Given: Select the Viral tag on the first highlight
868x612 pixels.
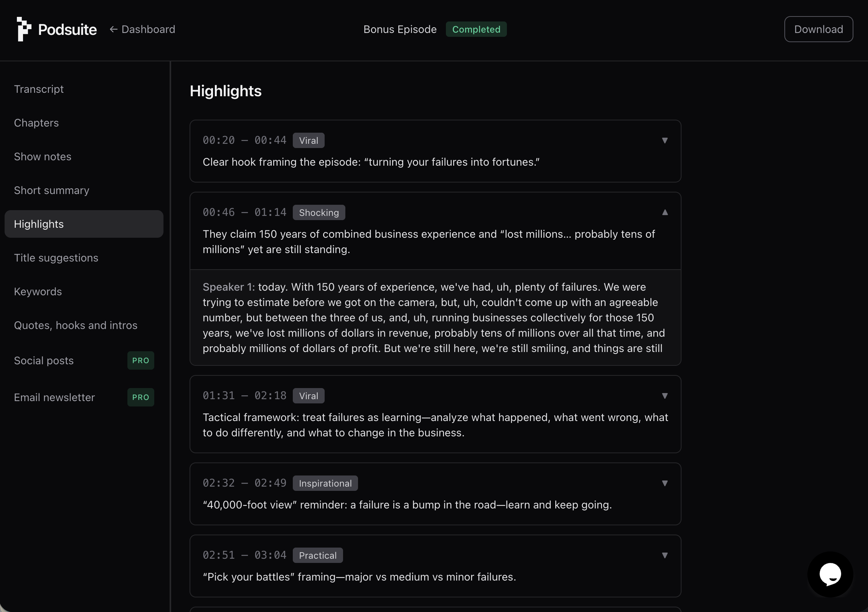Looking at the screenshot, I should coord(308,140).
